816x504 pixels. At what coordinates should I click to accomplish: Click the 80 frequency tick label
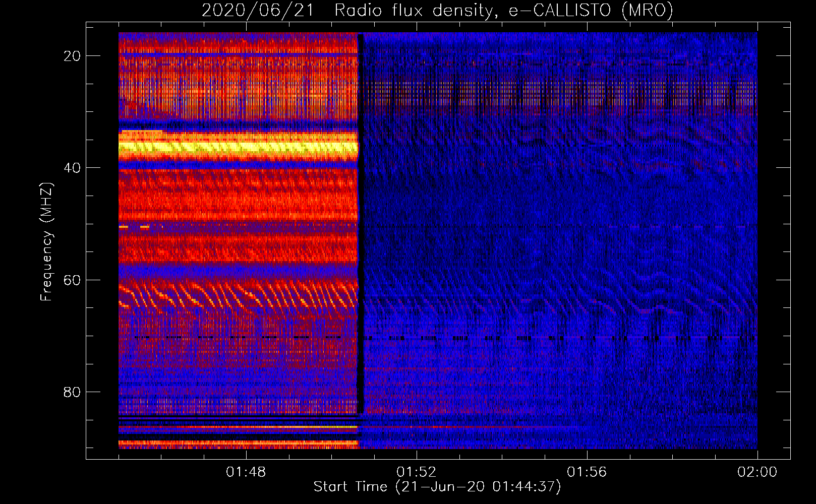[x=72, y=392]
